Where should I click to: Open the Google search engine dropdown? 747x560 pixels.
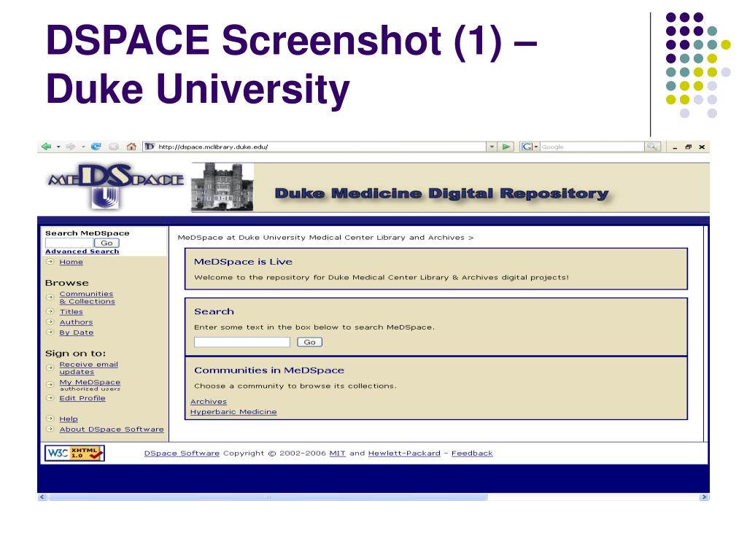click(x=536, y=147)
